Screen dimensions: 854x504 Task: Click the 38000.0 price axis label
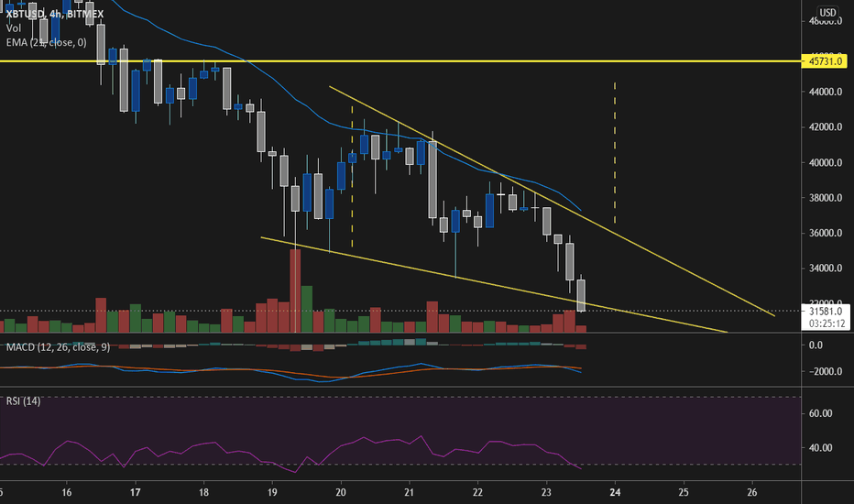click(x=825, y=198)
